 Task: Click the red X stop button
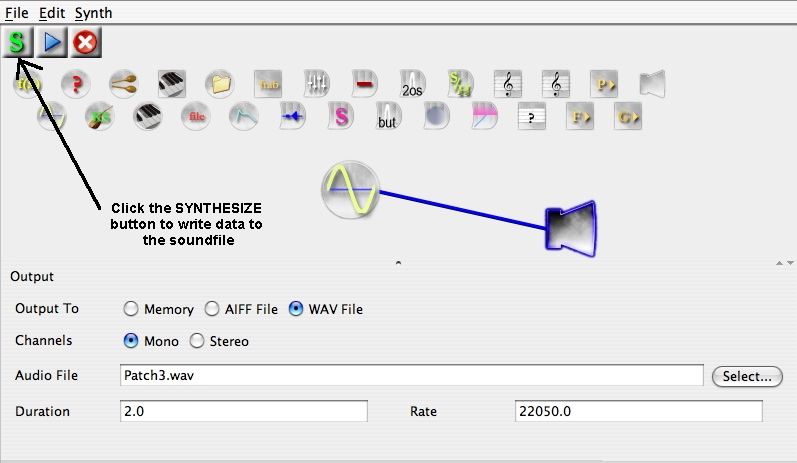click(x=85, y=42)
